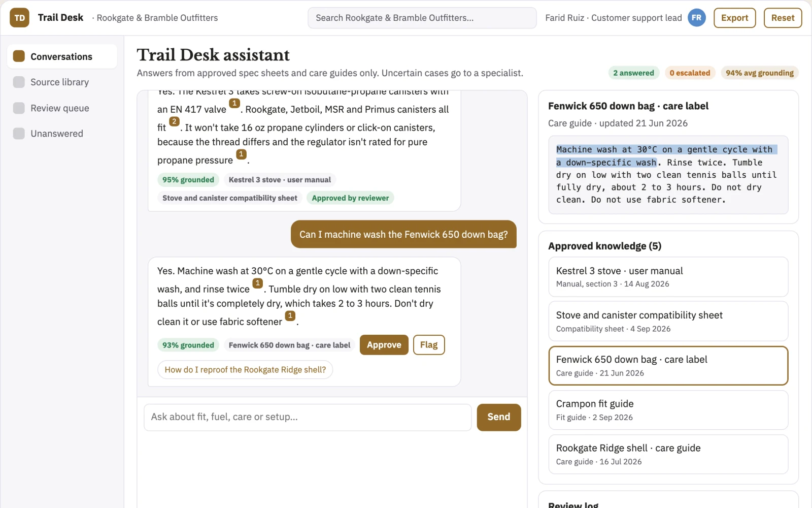The image size is (812, 508).
Task: Click the 94% avg grounding pill
Action: [x=759, y=73]
